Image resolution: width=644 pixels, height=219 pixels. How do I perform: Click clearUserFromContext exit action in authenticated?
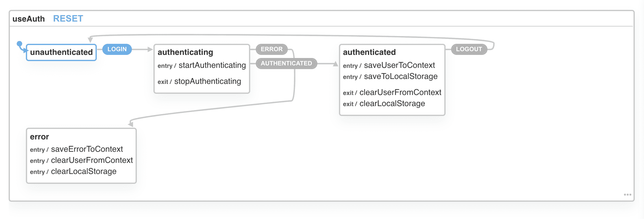[x=400, y=93]
